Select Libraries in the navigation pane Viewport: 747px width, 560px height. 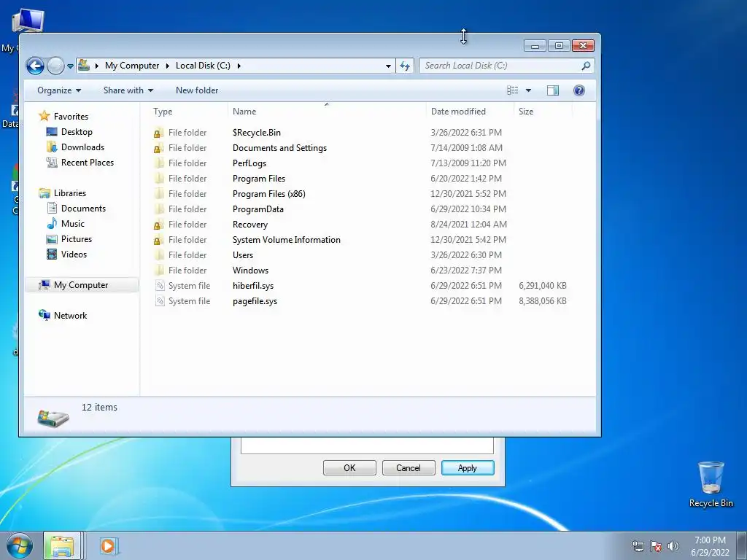click(69, 192)
